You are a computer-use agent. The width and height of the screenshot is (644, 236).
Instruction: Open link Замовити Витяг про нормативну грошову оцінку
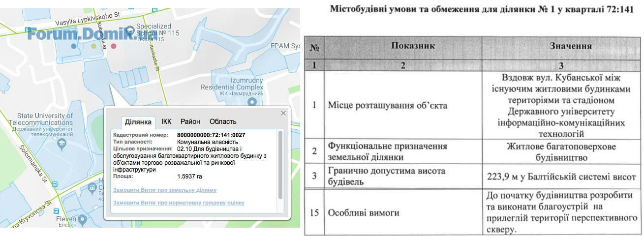click(179, 203)
